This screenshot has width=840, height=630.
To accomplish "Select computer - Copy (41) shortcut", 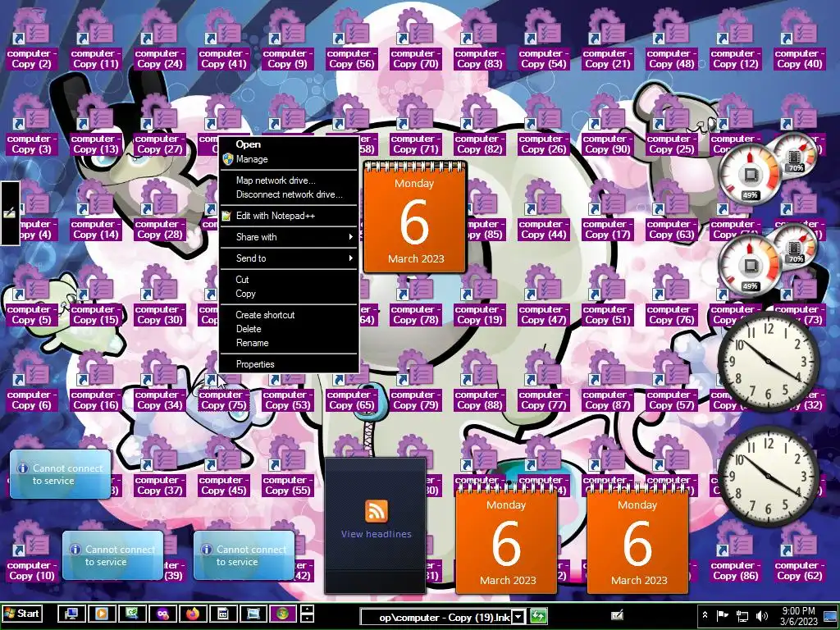I will tap(223, 40).
